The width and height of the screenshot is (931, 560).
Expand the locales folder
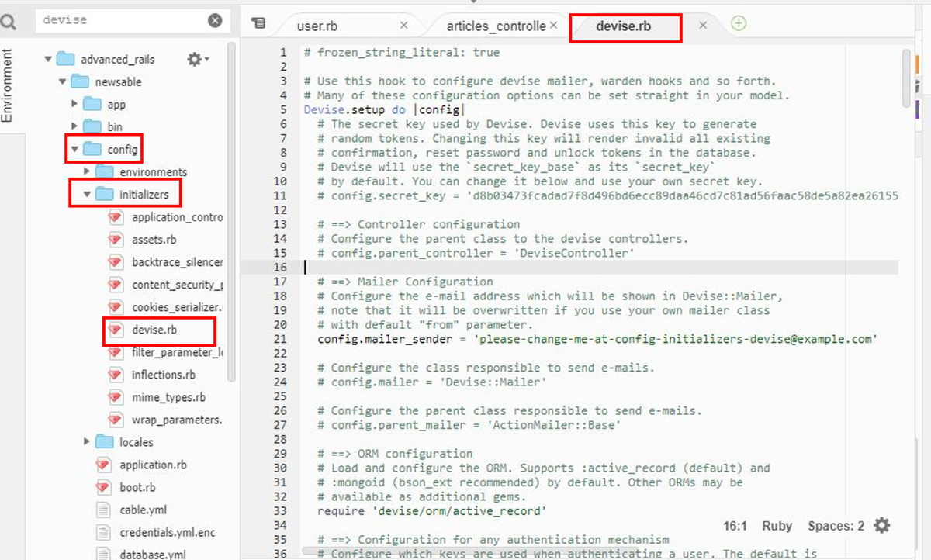coord(88,442)
